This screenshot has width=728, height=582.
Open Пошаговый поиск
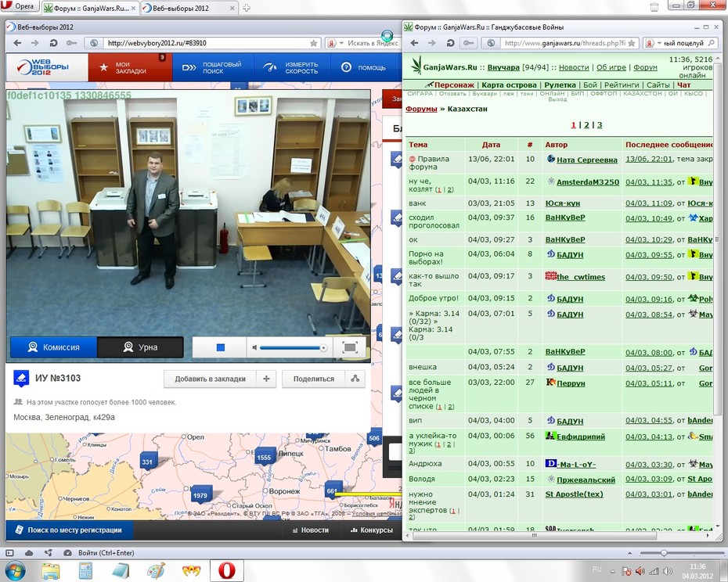(213, 68)
